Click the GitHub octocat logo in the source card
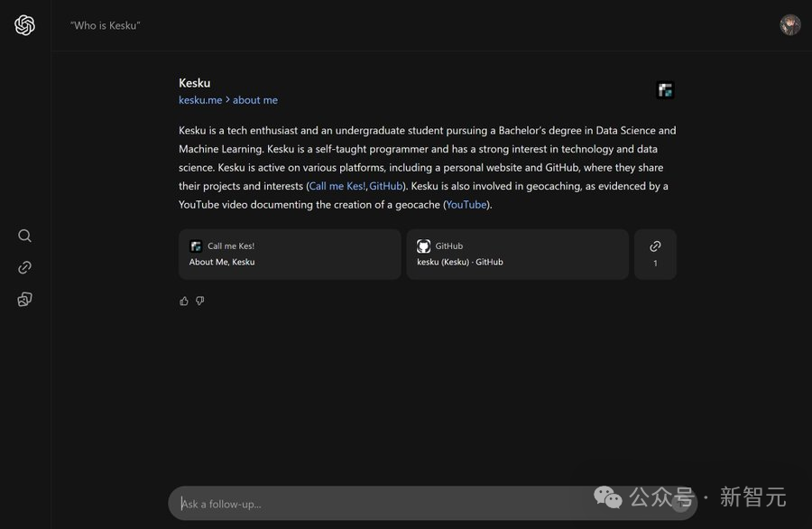The image size is (812, 529). [424, 246]
